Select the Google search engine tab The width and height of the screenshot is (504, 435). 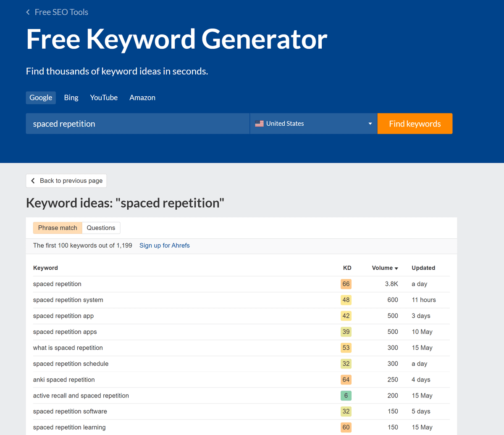click(41, 98)
